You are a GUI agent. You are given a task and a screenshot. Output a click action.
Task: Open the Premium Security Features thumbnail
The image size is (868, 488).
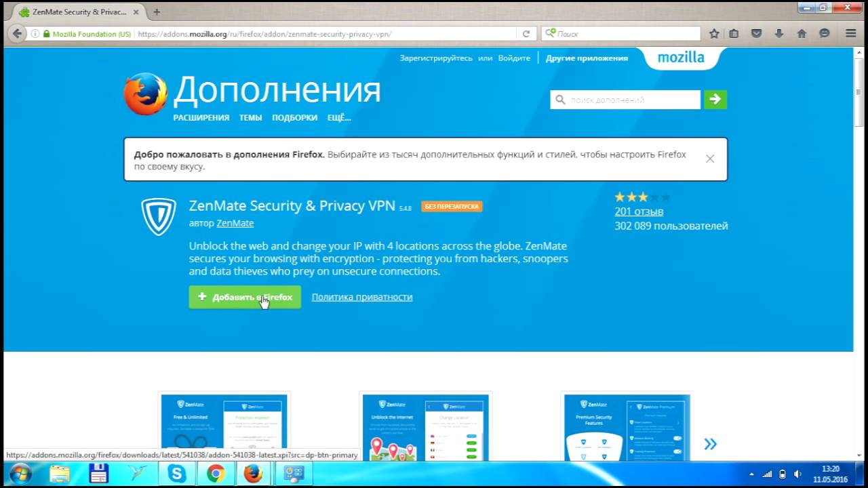(627, 427)
